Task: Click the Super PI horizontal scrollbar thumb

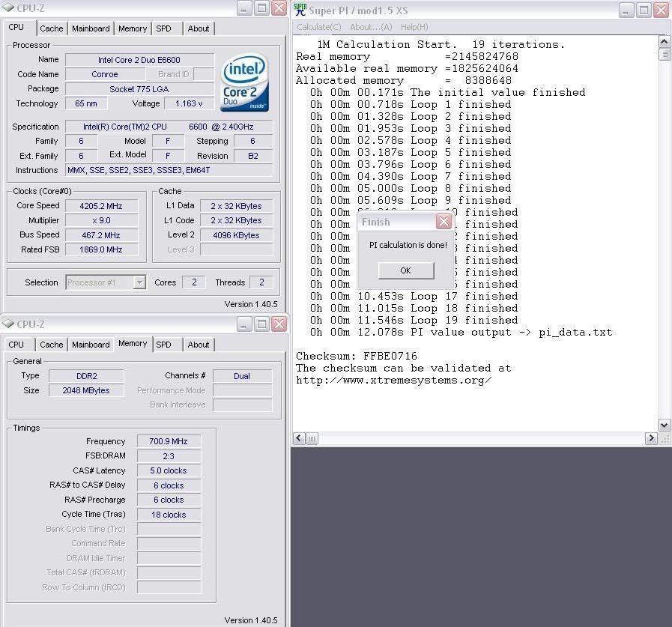Action: click(x=312, y=438)
